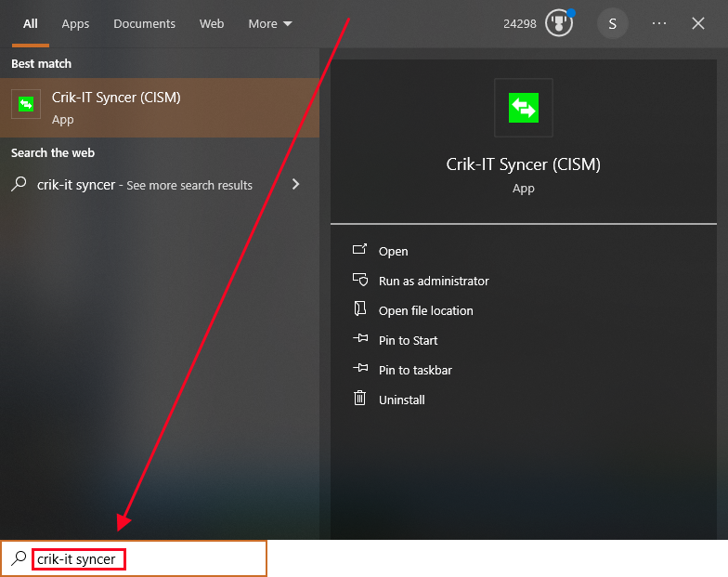728x577 pixels.
Task: Select the Web search tab
Action: point(212,23)
